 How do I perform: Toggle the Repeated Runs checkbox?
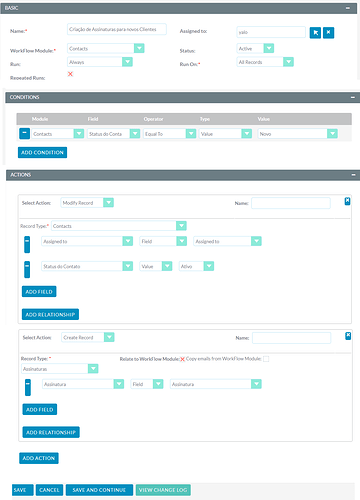[70, 74]
